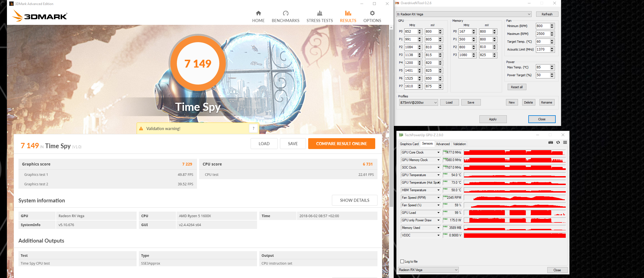The height and width of the screenshot is (278, 644).
Task: Click the Graphics score value 7 229
Action: point(187,164)
